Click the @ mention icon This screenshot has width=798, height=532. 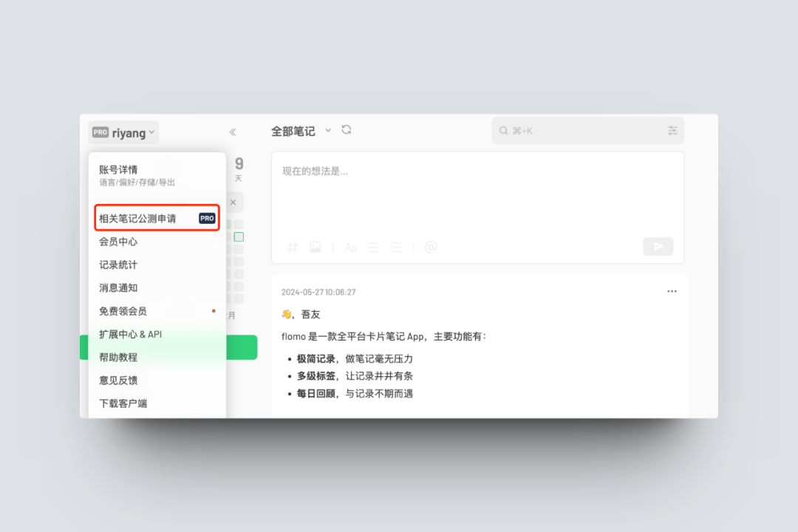pos(431,248)
